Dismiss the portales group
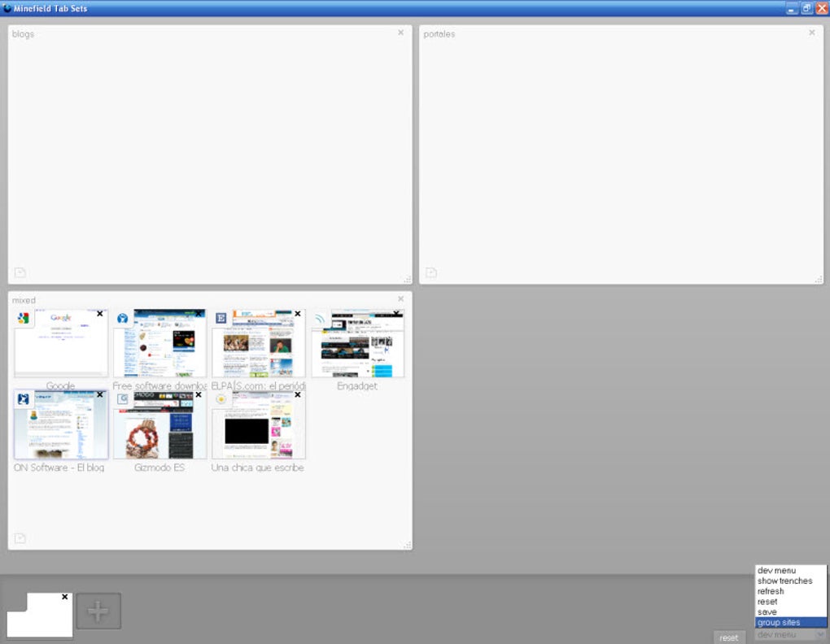Screen dimensions: 830x644 [x=811, y=33]
